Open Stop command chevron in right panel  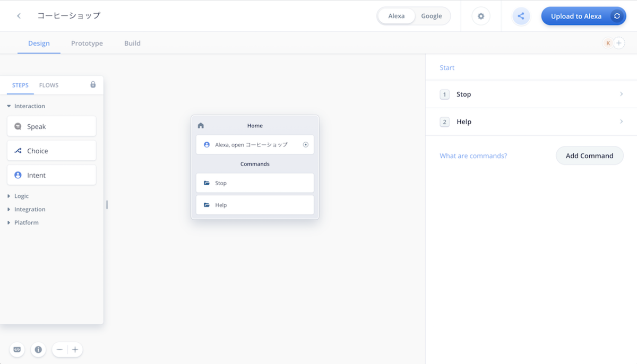click(622, 94)
